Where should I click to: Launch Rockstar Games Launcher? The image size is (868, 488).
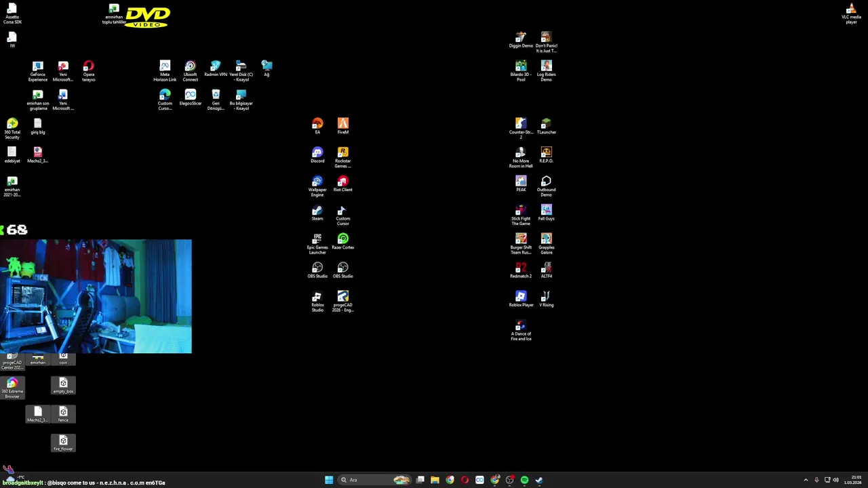343,157
